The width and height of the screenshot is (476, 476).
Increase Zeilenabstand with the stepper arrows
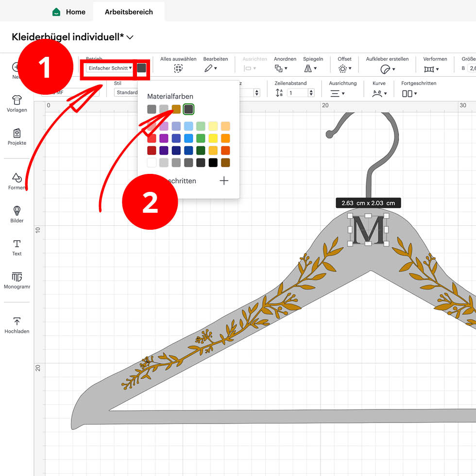coord(311,91)
